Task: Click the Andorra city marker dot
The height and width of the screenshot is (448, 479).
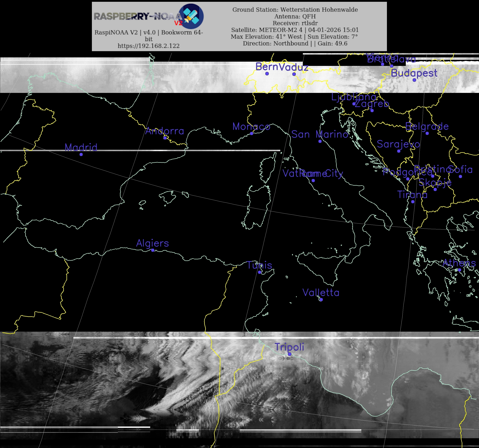Action: (x=165, y=138)
